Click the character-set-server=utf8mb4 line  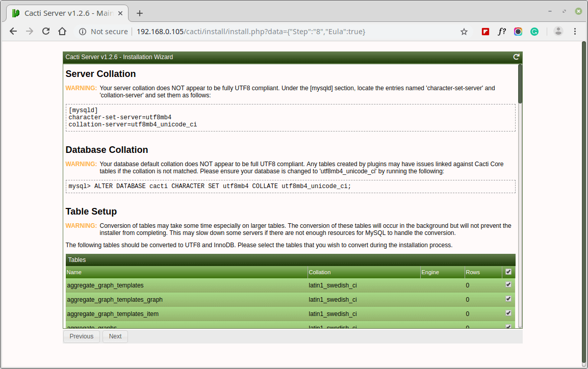coord(120,117)
